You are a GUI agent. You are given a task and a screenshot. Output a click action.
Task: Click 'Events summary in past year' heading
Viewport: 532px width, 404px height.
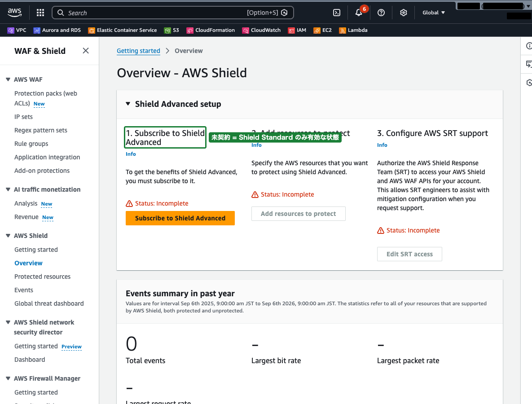tap(180, 294)
